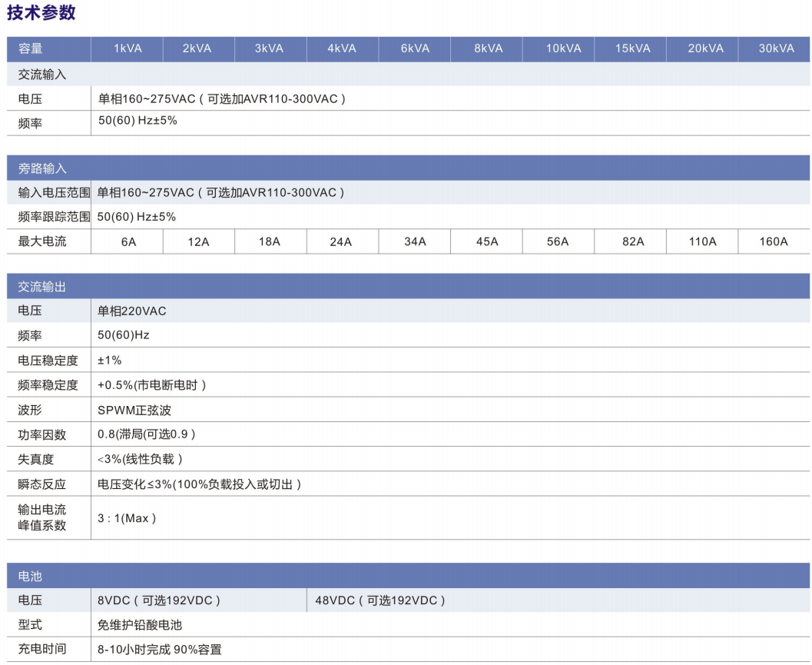812x665 pixels.
Task: Select the 82A current value
Action: click(x=633, y=241)
